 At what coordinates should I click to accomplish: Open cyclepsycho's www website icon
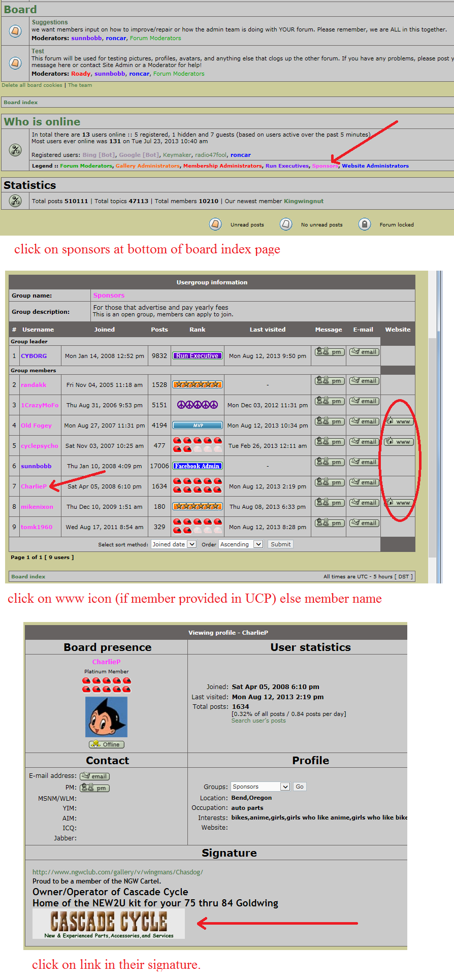click(x=399, y=442)
